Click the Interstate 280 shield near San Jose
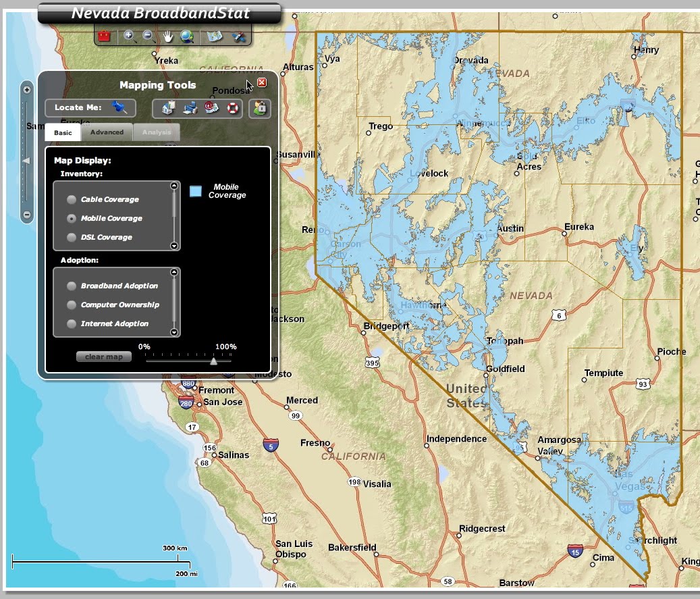This screenshot has width=700, height=599. (186, 403)
